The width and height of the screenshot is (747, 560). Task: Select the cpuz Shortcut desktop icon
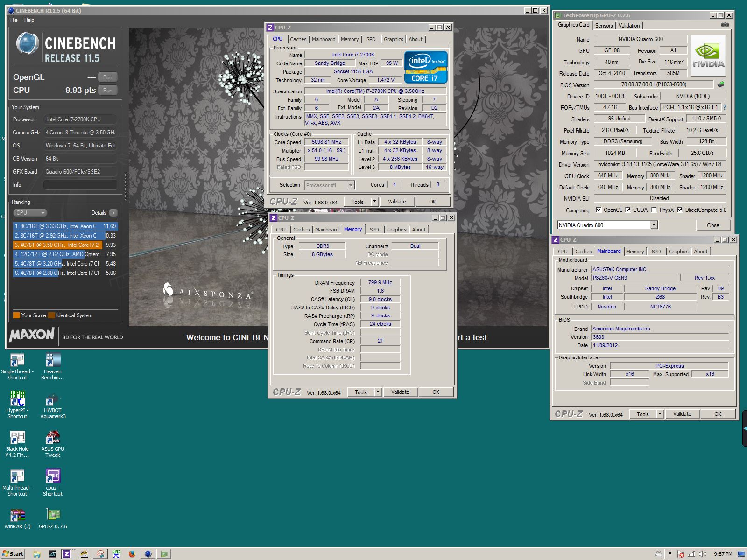(53, 483)
